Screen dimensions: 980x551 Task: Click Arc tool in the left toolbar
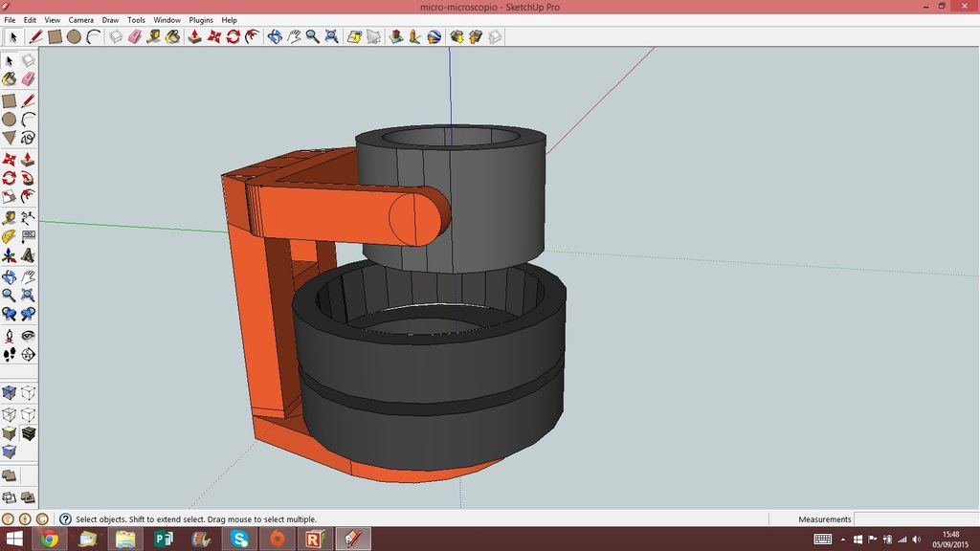pyautogui.click(x=28, y=119)
